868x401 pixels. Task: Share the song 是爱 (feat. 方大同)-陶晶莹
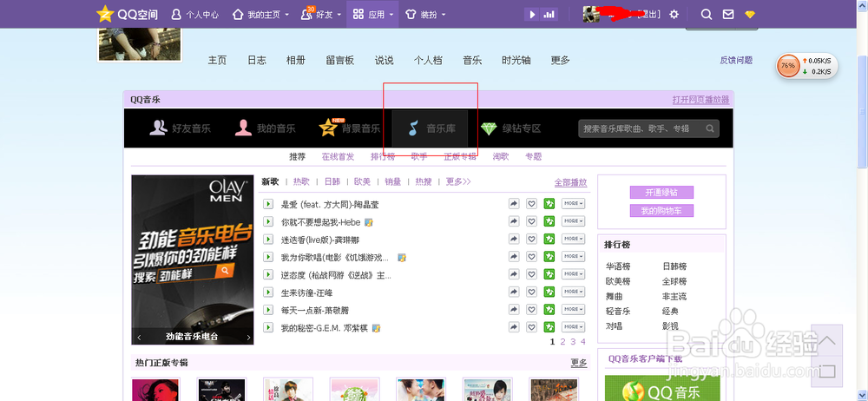(514, 204)
